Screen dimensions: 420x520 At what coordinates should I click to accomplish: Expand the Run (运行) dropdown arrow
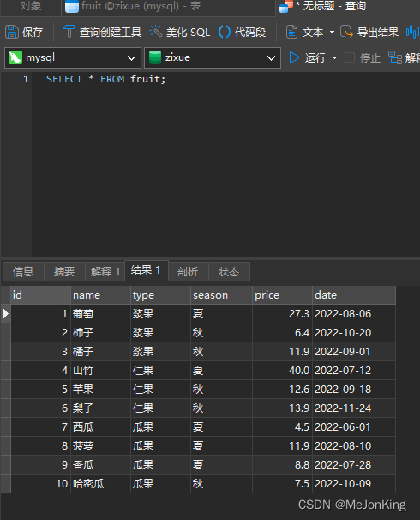[334, 58]
